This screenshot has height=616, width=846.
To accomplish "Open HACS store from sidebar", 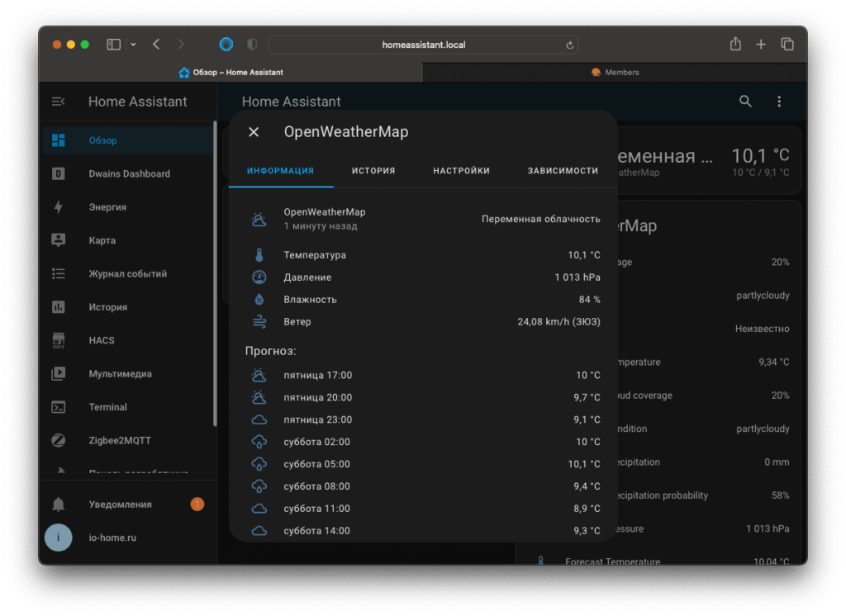I will pos(128,340).
